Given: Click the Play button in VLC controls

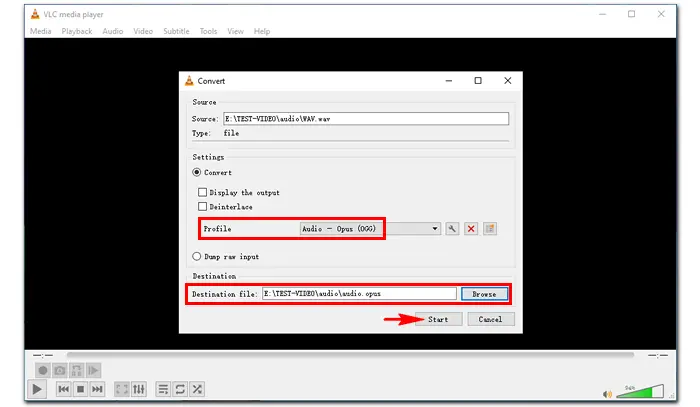Looking at the screenshot, I should [x=37, y=389].
